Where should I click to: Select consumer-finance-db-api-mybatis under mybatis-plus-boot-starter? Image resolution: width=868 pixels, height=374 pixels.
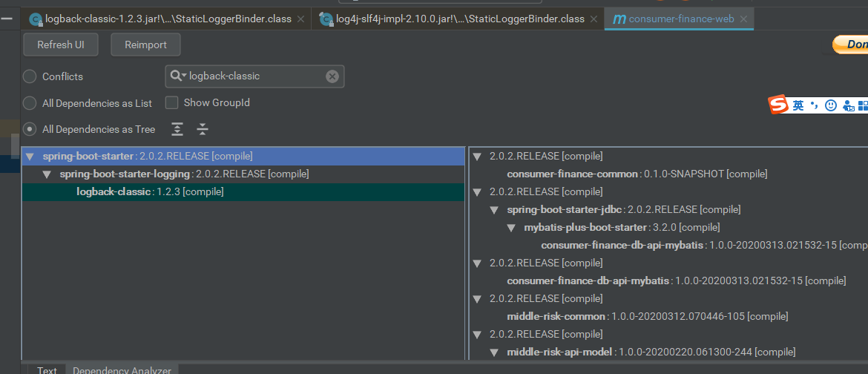pos(704,245)
